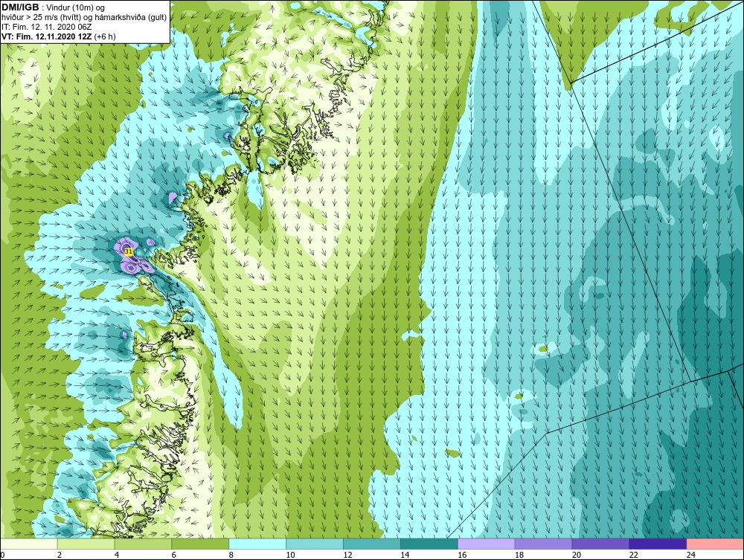Select the 20-22 violet legend swatch

[x=600, y=544]
